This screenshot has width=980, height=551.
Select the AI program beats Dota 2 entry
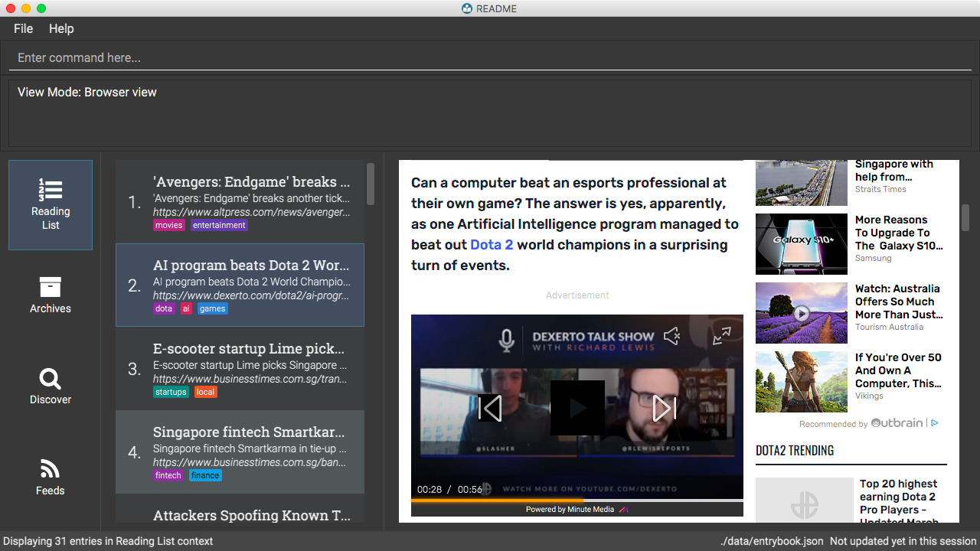[x=240, y=285]
